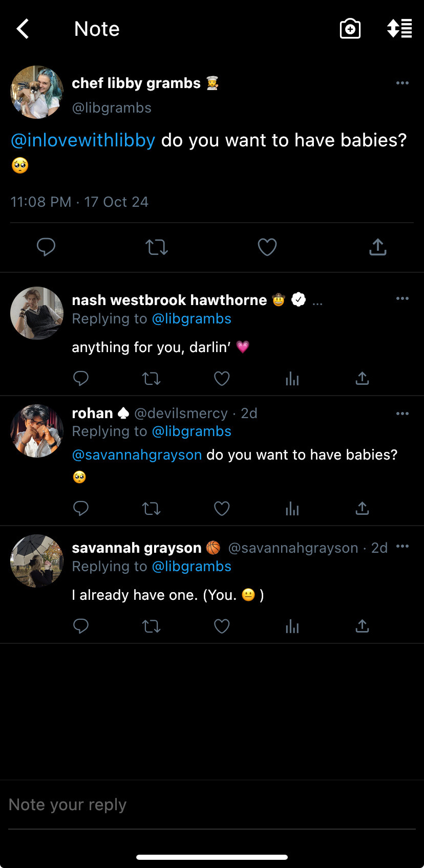
Task: Repost the main libgrambs note
Action: [x=156, y=247]
